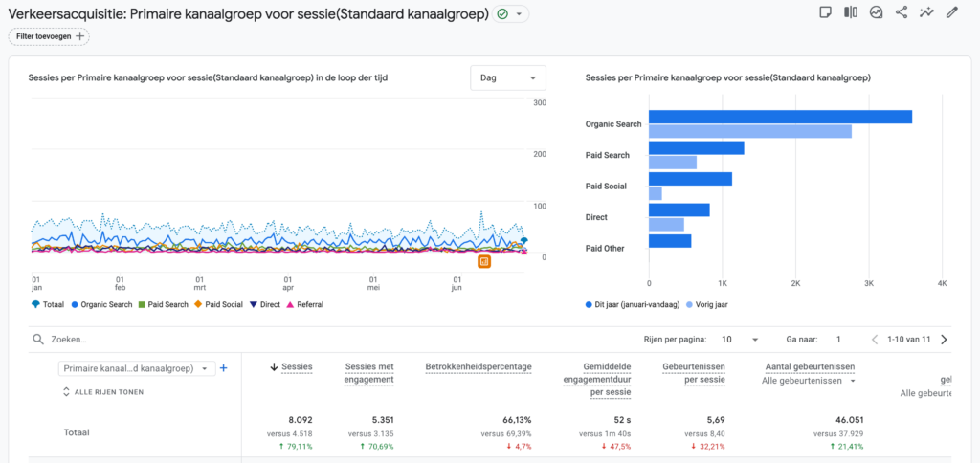Click the Paid Other bar label

pyautogui.click(x=605, y=248)
